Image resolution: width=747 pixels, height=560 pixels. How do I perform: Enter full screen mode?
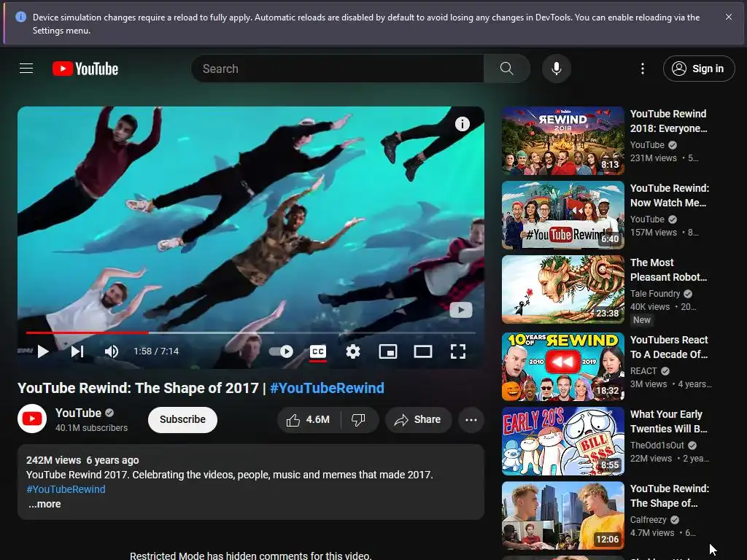tap(458, 351)
